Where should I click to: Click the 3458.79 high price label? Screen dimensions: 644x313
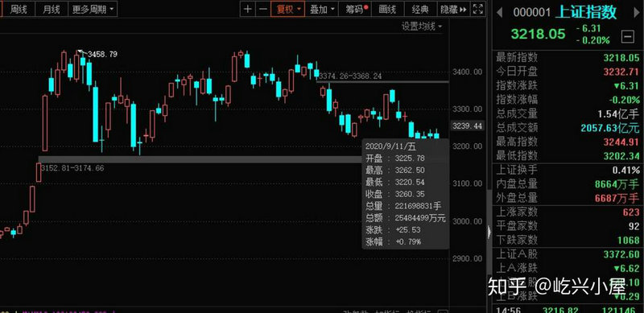point(103,54)
